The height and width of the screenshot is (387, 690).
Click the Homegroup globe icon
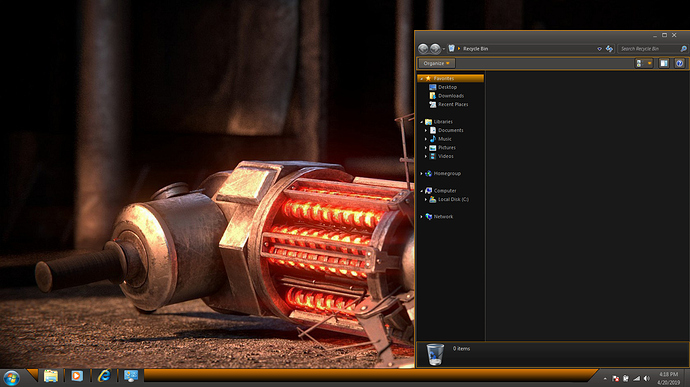(x=428, y=173)
